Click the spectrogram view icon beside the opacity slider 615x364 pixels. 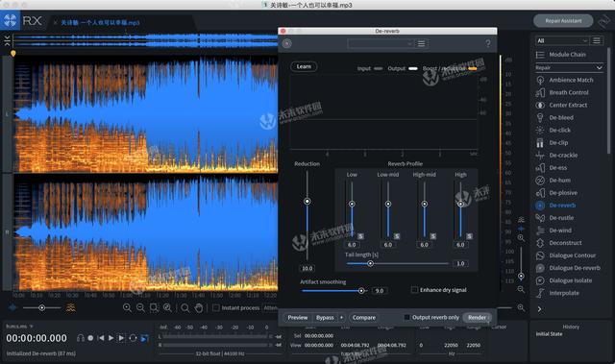(x=71, y=308)
